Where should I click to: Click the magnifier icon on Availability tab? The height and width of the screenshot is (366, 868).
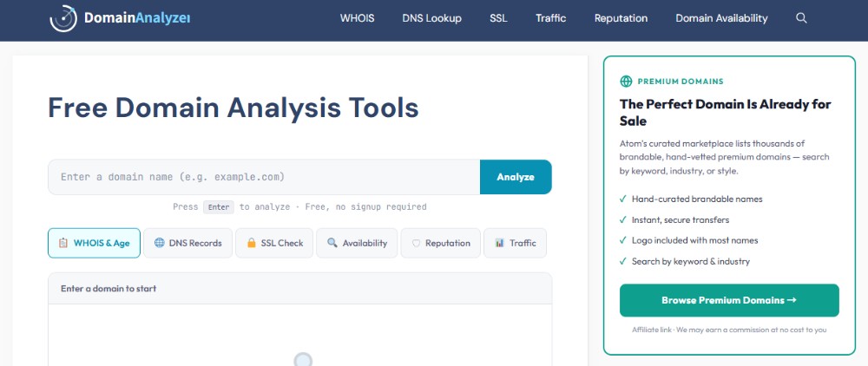point(332,243)
